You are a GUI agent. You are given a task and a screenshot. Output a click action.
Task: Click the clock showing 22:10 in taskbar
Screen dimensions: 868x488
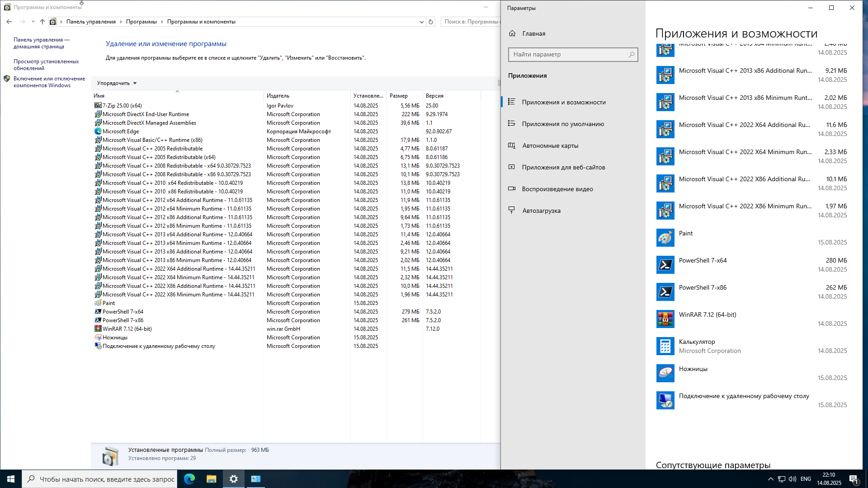tap(829, 479)
